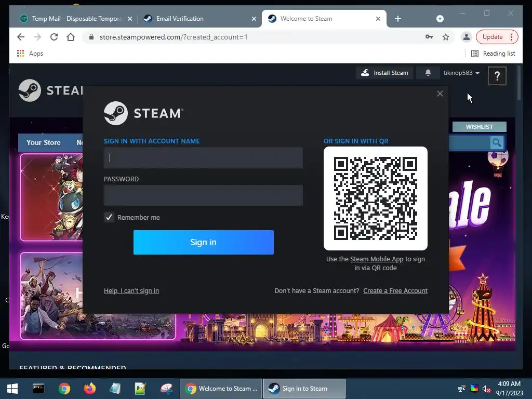Image resolution: width=532 pixels, height=399 pixels.
Task: Click the Persona game banner thumbnail
Action: 51,197
